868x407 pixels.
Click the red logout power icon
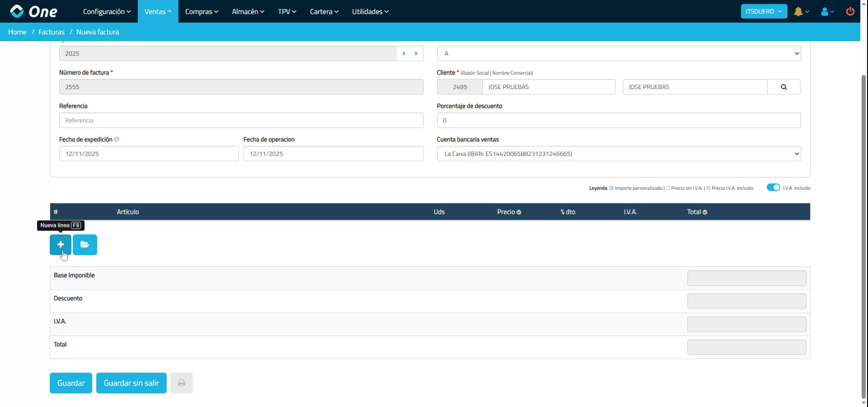pos(850,11)
